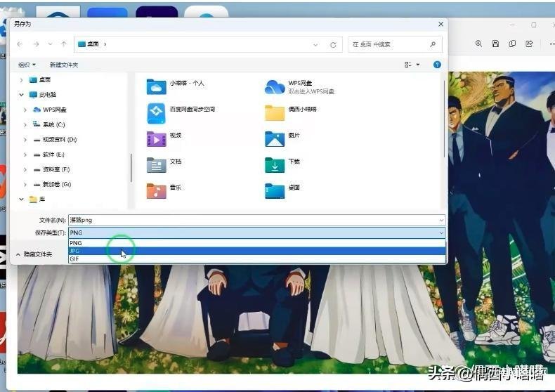Select 此电脑 in the navigation tree

click(43, 95)
